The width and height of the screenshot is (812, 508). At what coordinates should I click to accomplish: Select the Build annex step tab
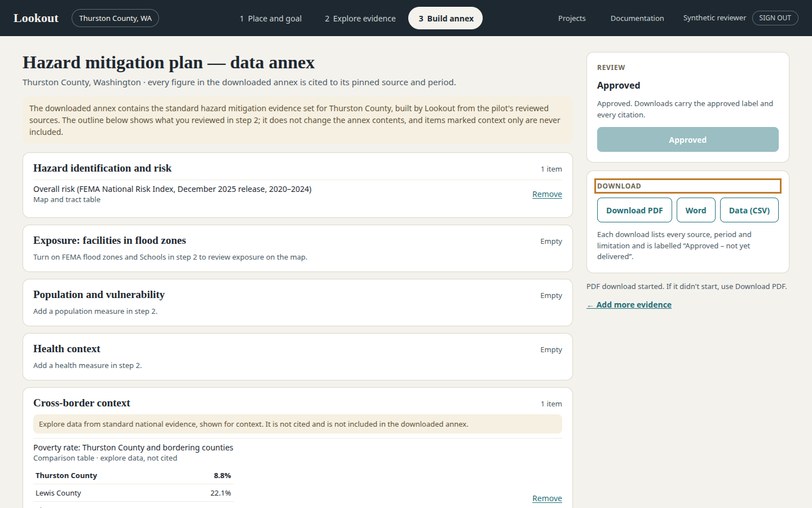(x=445, y=18)
